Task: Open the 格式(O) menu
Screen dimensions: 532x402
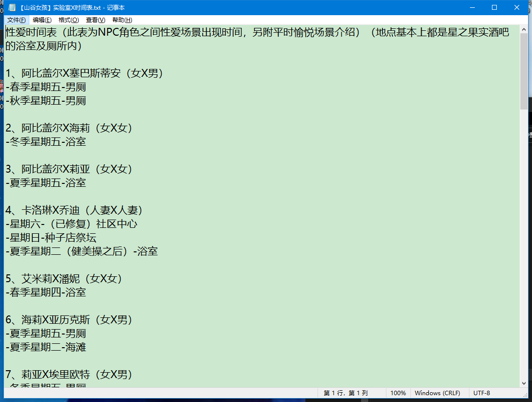Action: click(x=68, y=20)
